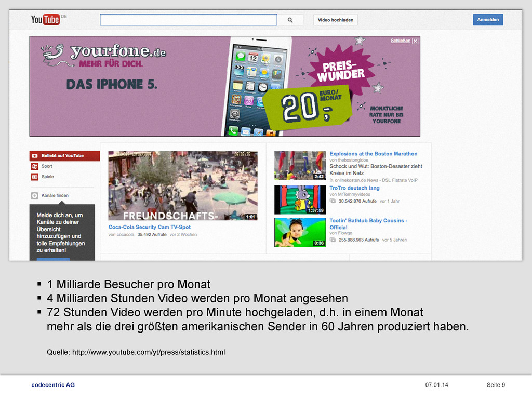The image size is (532, 399).
Task: Click 35.492 Aufrufe view count
Action: (152, 235)
